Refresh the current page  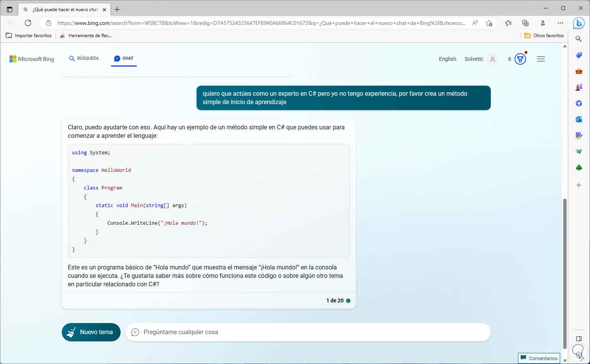coord(28,23)
